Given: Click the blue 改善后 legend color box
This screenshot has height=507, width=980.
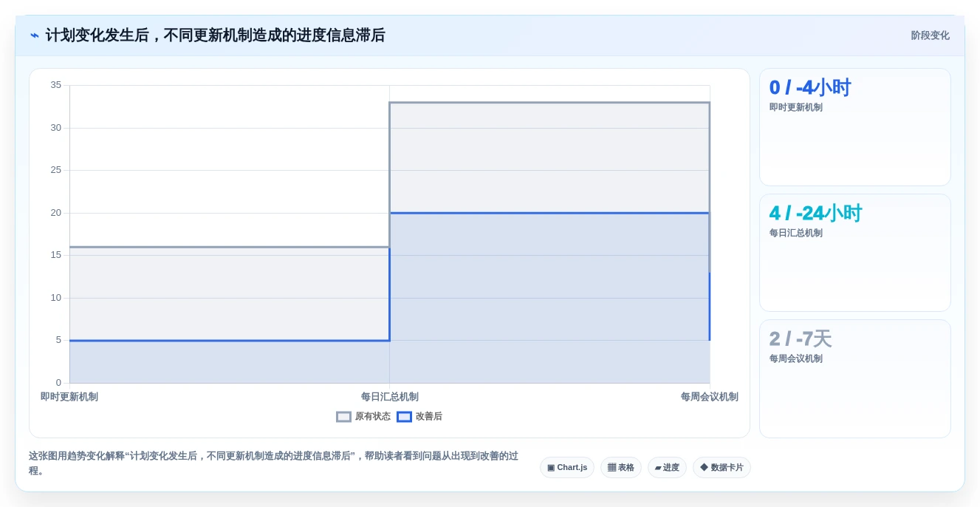Looking at the screenshot, I should pyautogui.click(x=404, y=417).
